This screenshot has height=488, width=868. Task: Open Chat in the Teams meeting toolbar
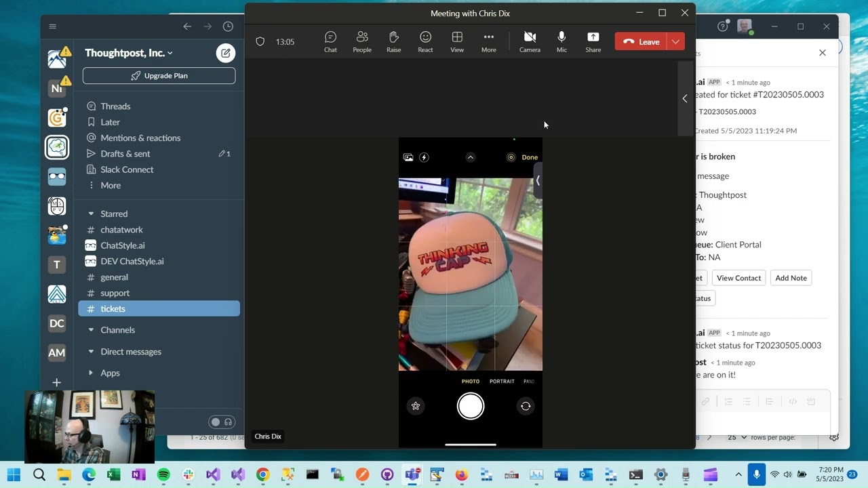330,42
